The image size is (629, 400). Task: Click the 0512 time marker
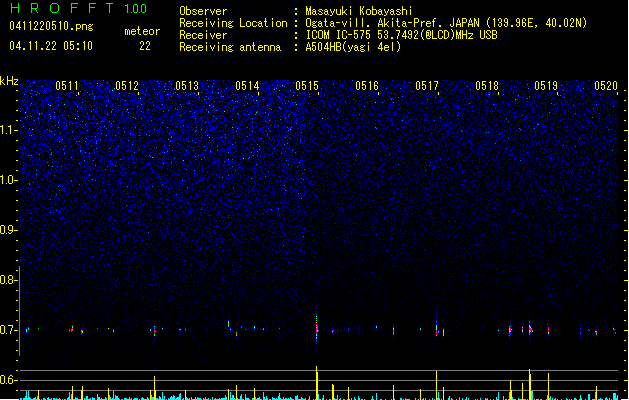[127, 86]
